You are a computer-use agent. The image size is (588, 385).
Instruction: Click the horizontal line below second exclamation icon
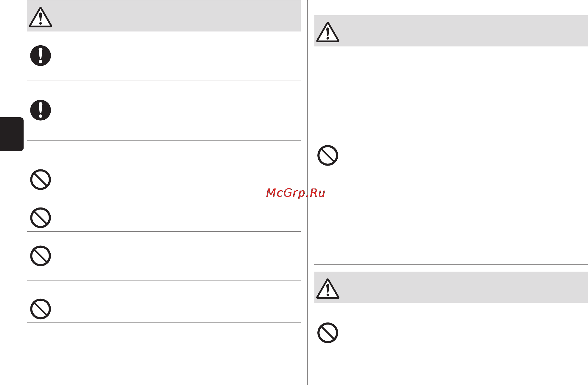click(x=164, y=140)
